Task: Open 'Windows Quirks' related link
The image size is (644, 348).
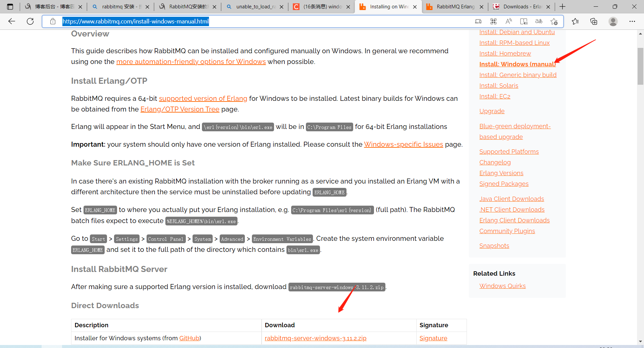Action: click(502, 286)
